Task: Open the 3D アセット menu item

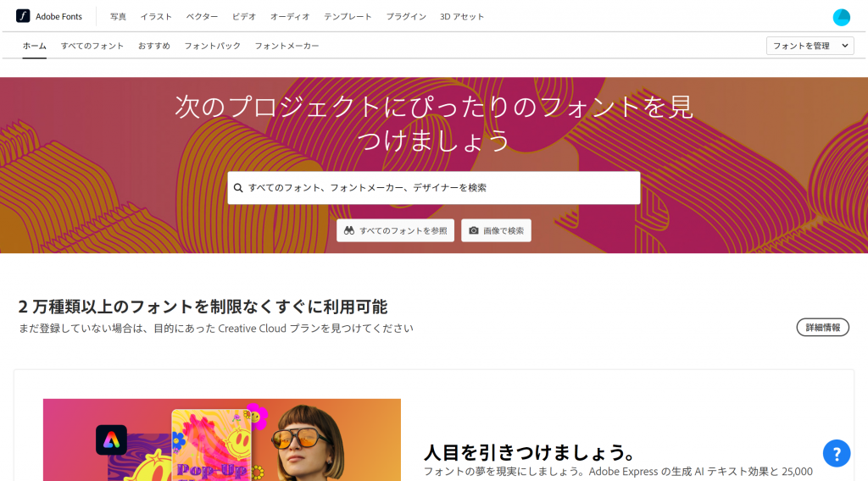Action: (x=462, y=17)
